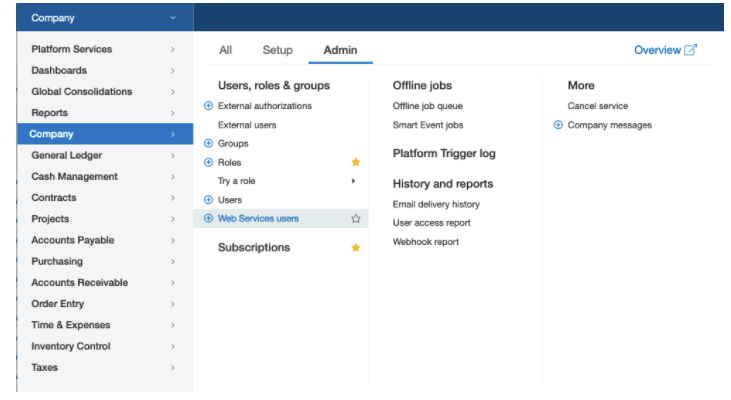Screen dimensions: 731x400
Task: Open Subscriptions link
Action: pyautogui.click(x=254, y=248)
